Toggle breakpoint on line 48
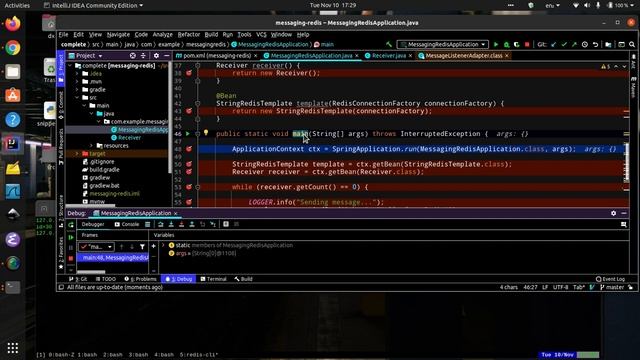This screenshot has height=360, width=640. (x=189, y=149)
